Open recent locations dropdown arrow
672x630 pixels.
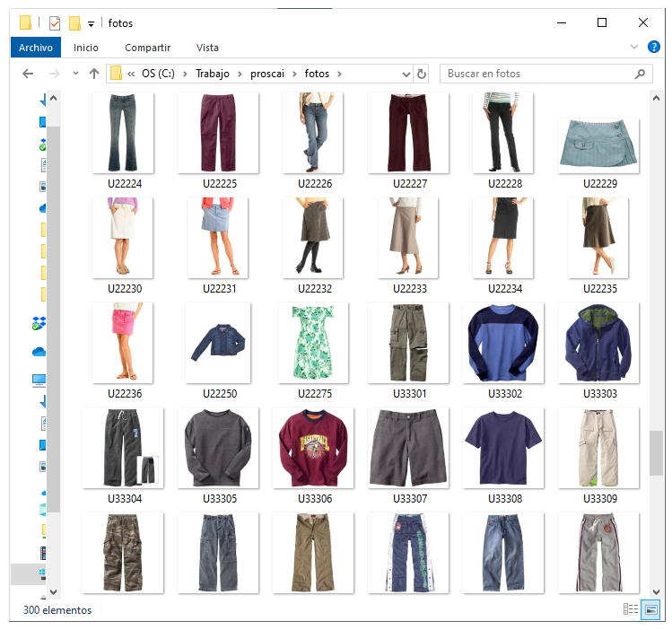click(x=75, y=74)
